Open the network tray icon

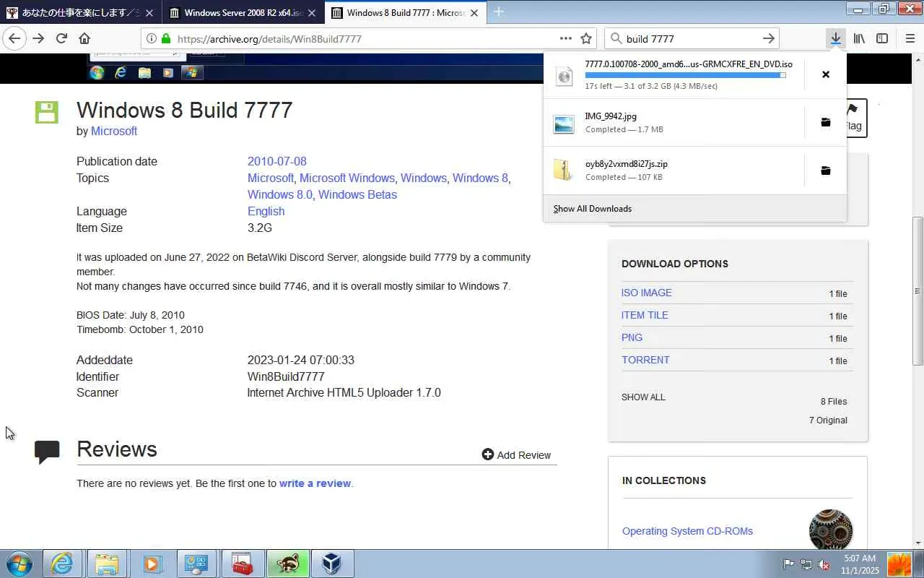tap(806, 564)
